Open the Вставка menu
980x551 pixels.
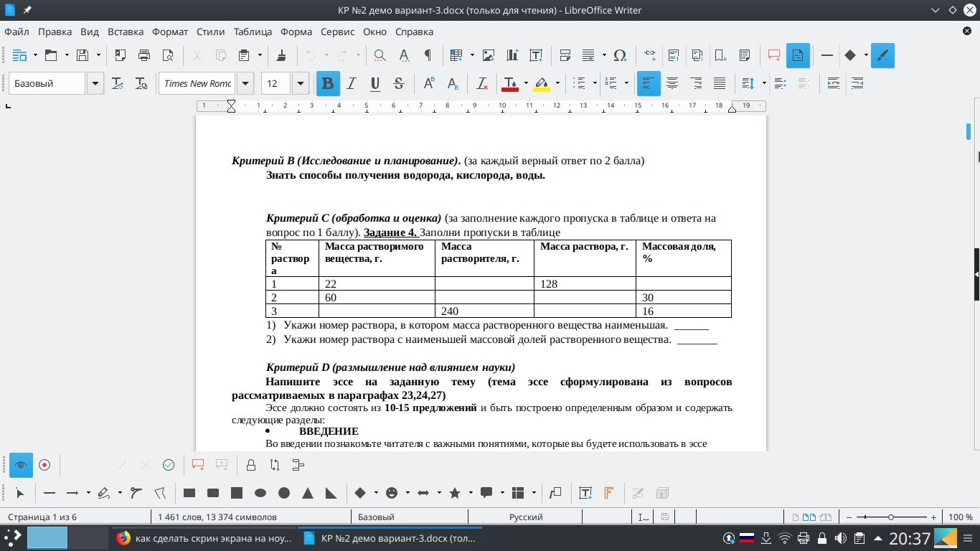pyautogui.click(x=126, y=32)
